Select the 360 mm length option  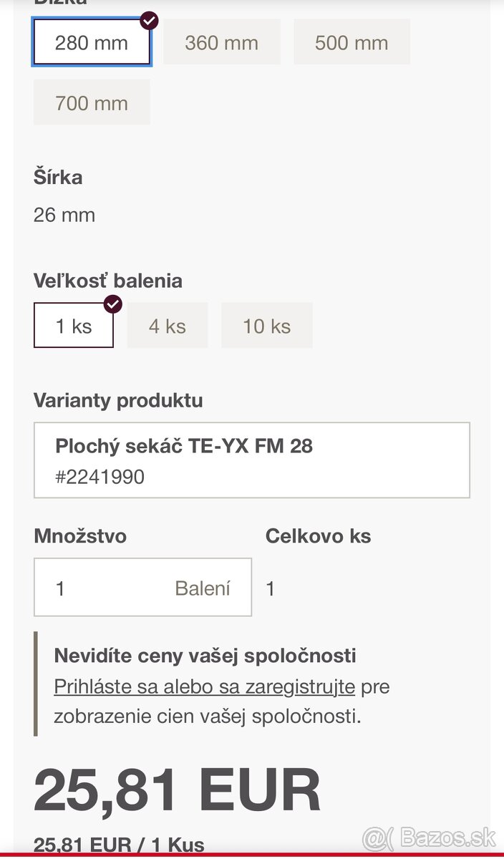pos(221,43)
